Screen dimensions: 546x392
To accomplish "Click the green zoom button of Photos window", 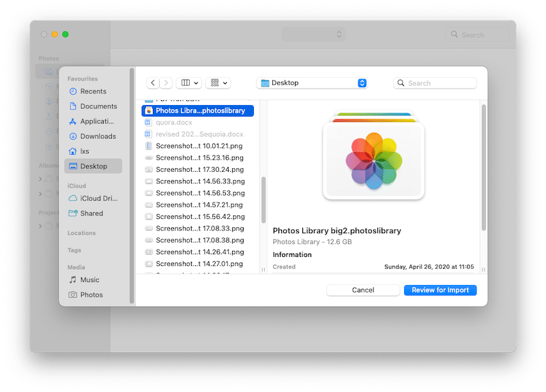I will click(x=65, y=34).
